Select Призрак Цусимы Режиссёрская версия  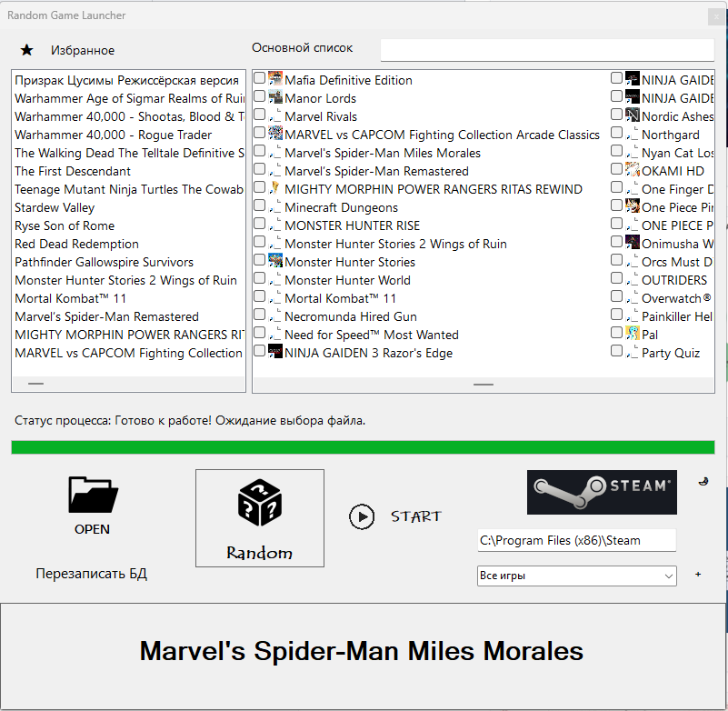pos(126,80)
